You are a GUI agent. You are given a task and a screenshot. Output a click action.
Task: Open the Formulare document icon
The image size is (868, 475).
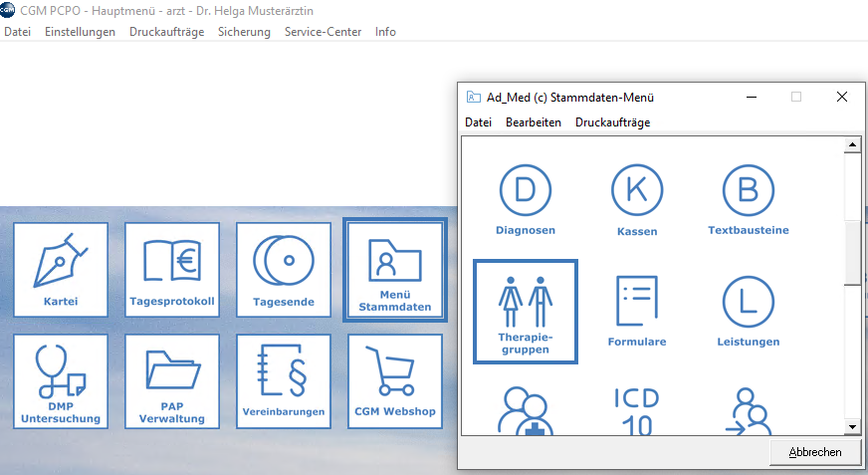point(637,311)
